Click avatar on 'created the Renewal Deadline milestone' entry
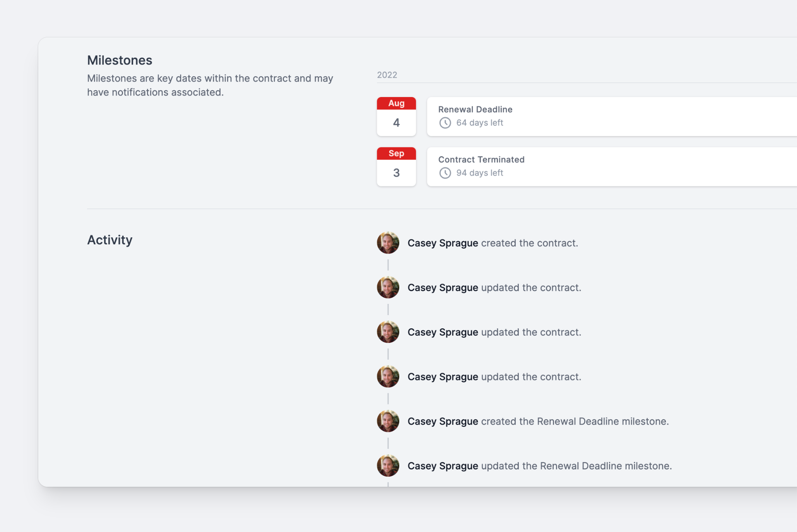Viewport: 797px width, 532px height. (388, 421)
